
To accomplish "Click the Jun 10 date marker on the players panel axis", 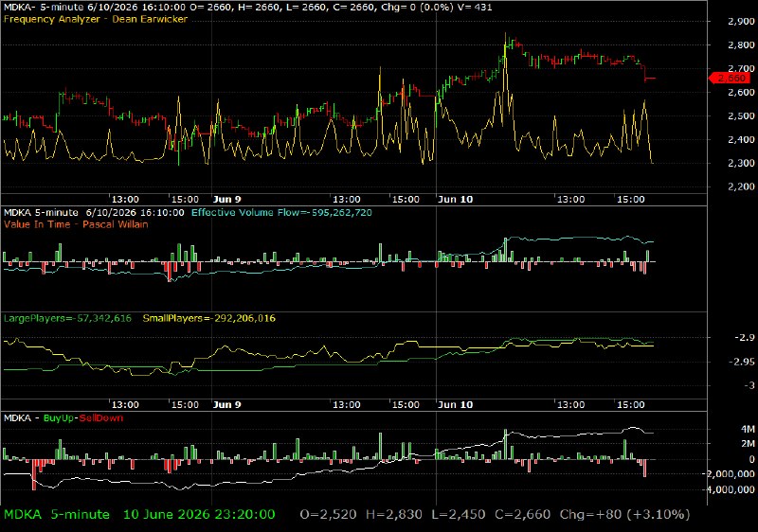I will tap(456, 404).
